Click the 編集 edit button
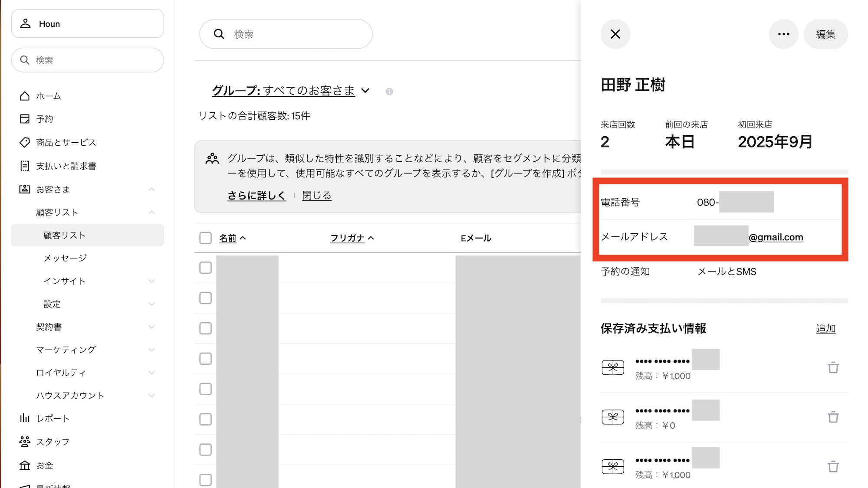The width and height of the screenshot is (868, 488). 825,34
